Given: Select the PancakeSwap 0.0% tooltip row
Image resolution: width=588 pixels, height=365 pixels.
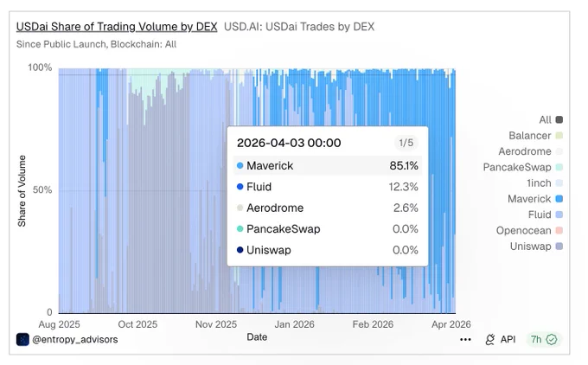Looking at the screenshot, I should (328, 229).
